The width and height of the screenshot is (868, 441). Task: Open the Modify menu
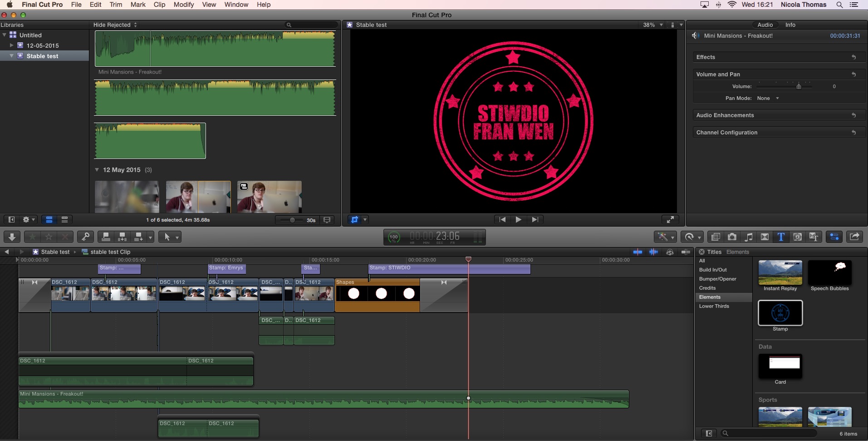183,5
